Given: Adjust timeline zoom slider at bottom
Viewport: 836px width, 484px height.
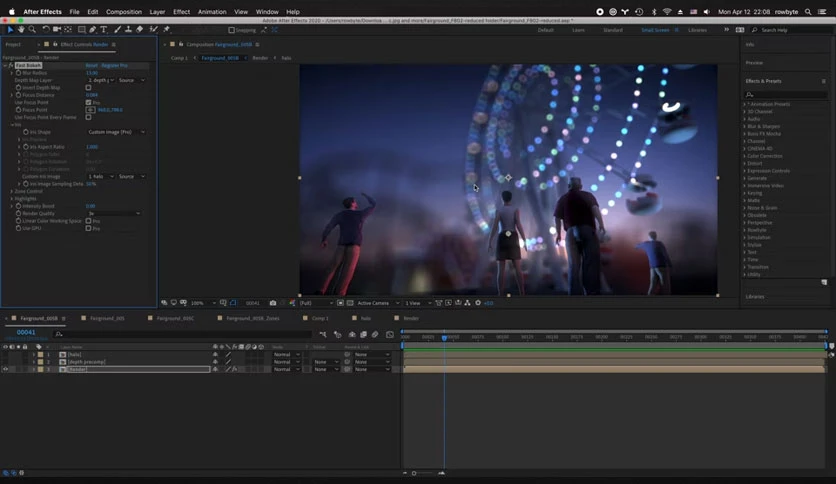Looking at the screenshot, I should pyautogui.click(x=414, y=473).
